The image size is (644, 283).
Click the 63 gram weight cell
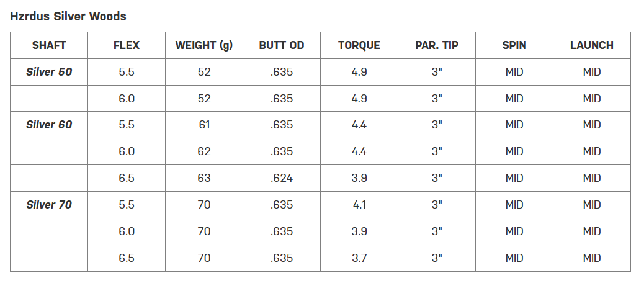pos(204,178)
